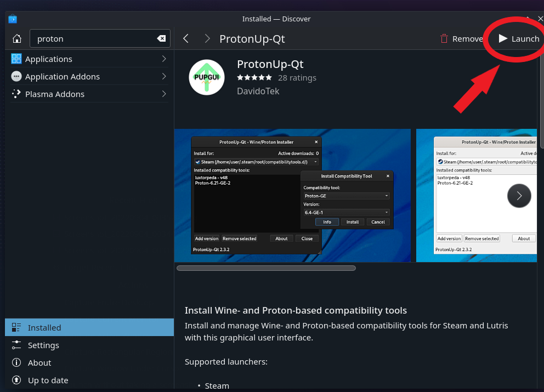Image resolution: width=544 pixels, height=392 pixels.
Task: Click the Discover app icon in title bar
Action: 13,19
